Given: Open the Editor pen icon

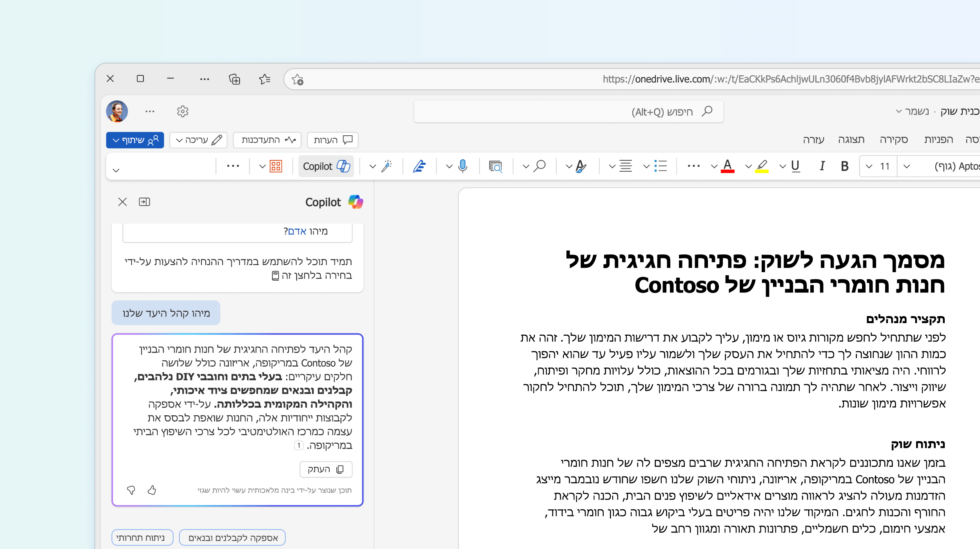Looking at the screenshot, I should (419, 166).
